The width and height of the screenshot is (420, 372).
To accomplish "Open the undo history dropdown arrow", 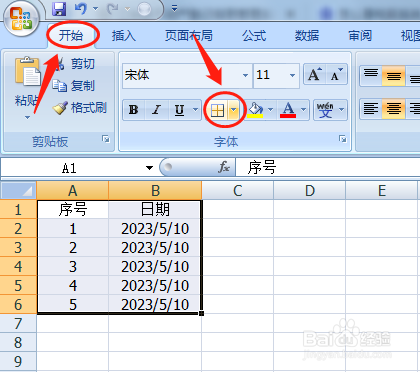I will tap(96, 9).
